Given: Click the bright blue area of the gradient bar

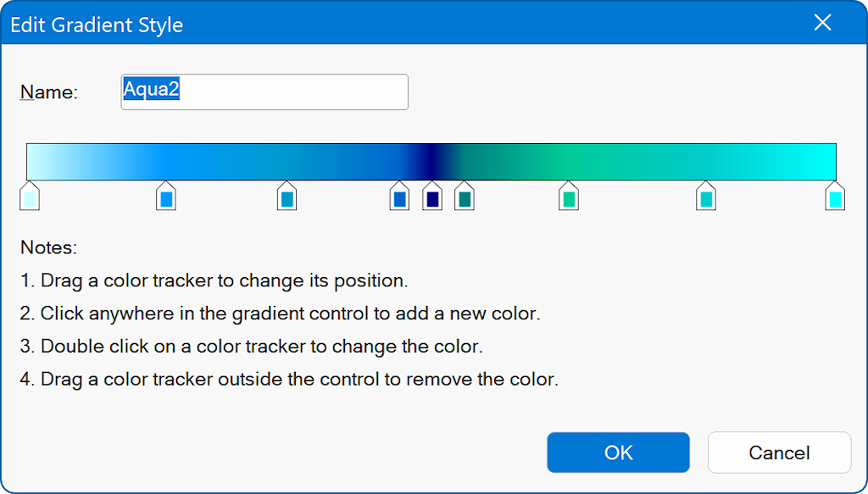Looking at the screenshot, I should 170,161.
